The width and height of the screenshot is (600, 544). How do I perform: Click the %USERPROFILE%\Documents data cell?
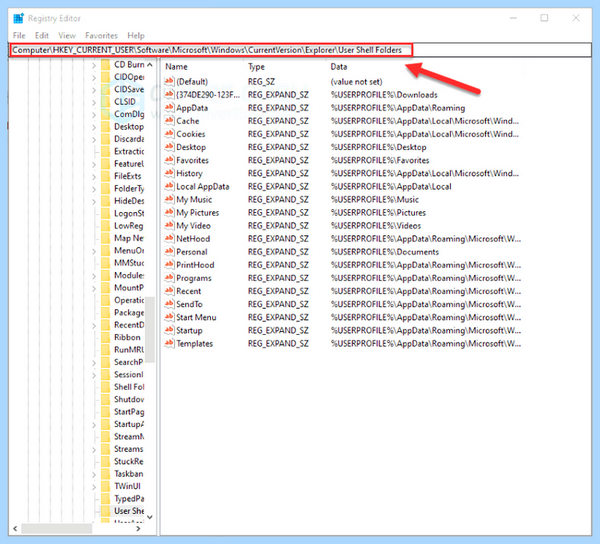point(385,251)
